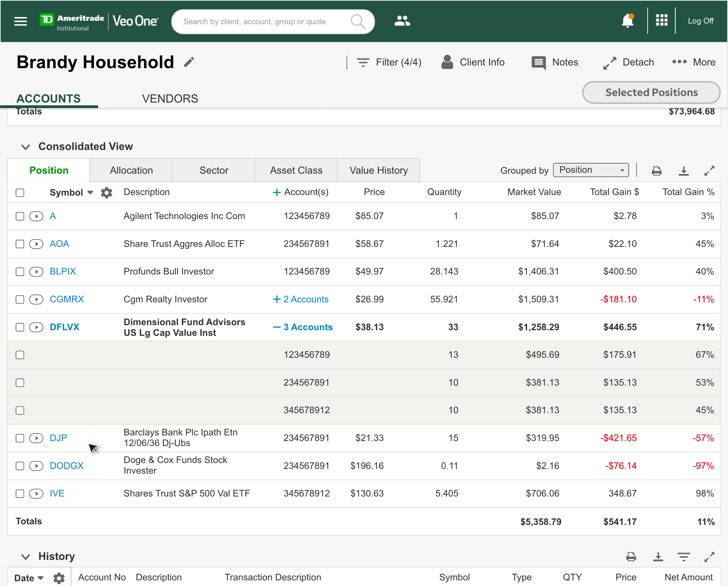Collapse the Consolidated View section
Image resolution: width=728 pixels, height=586 pixels.
26,147
